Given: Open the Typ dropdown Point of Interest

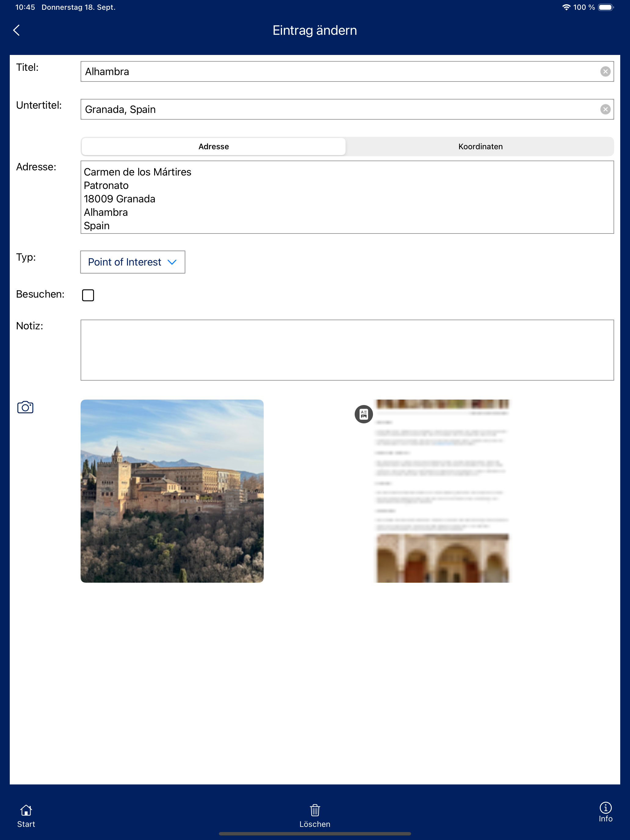Looking at the screenshot, I should 132,262.
